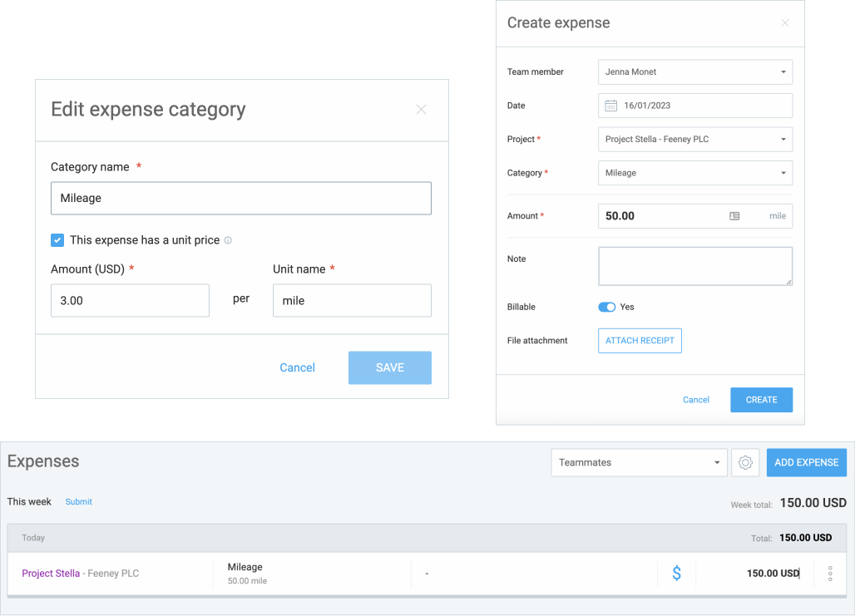Image resolution: width=855 pixels, height=616 pixels.
Task: Click the calculator icon in the Amount field
Action: pos(734,215)
